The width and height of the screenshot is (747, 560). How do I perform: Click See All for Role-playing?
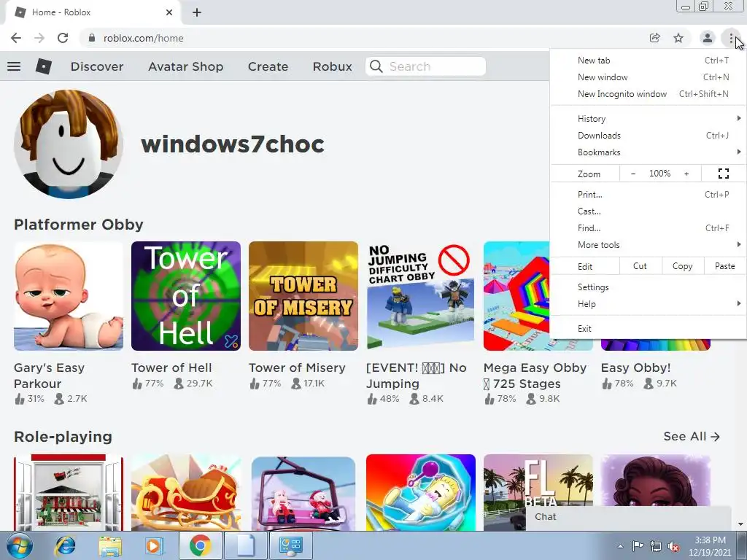click(x=692, y=437)
